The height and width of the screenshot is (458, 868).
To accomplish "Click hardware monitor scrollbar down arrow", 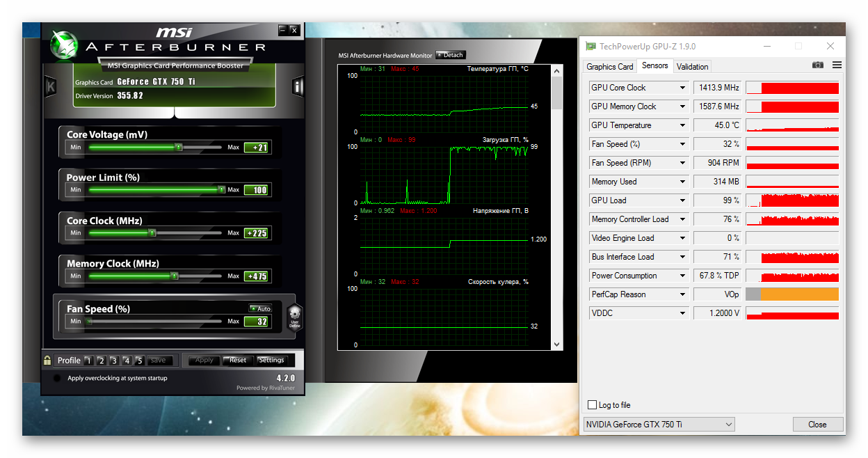I will pyautogui.click(x=556, y=345).
